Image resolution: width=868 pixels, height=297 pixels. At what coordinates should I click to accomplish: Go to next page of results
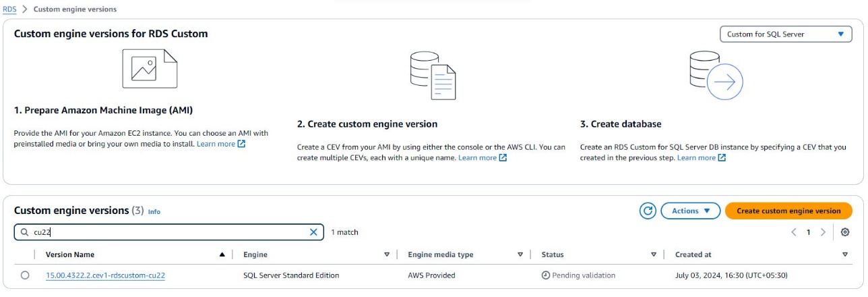[x=823, y=232]
